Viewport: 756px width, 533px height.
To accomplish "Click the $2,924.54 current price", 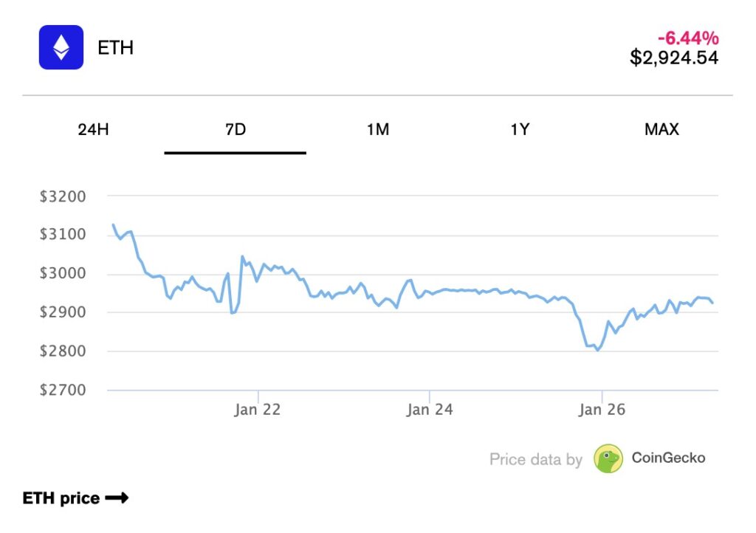I will click(673, 58).
